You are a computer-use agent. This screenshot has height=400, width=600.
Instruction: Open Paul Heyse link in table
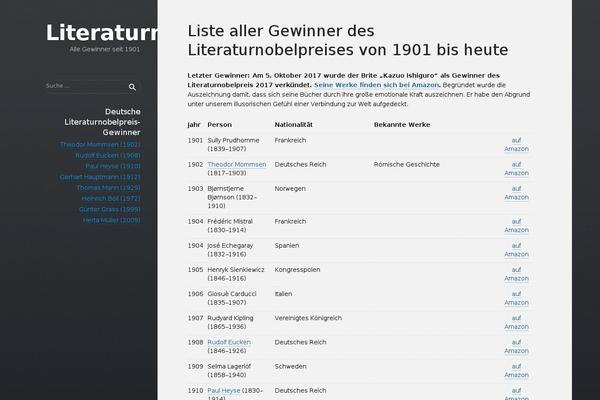(x=224, y=390)
